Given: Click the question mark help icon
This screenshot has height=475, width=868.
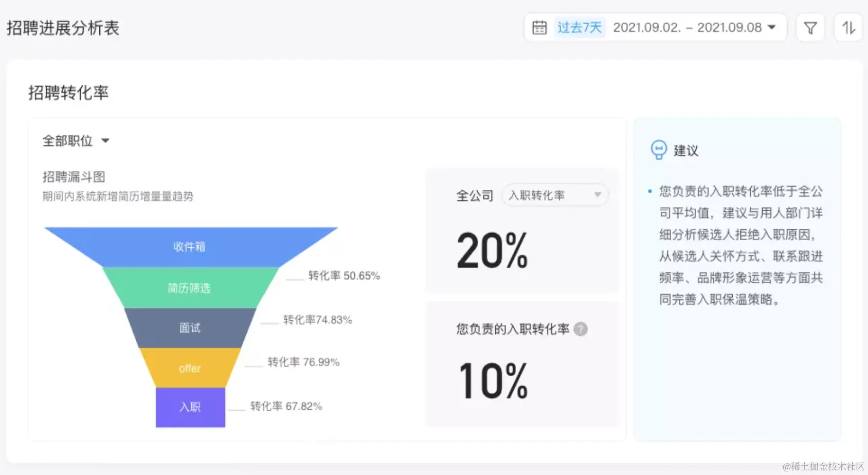Looking at the screenshot, I should click(x=581, y=329).
